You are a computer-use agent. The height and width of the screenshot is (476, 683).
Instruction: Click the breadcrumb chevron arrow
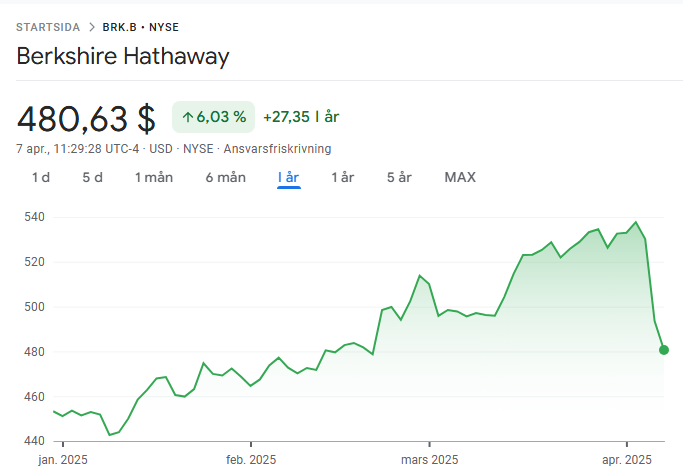(91, 27)
